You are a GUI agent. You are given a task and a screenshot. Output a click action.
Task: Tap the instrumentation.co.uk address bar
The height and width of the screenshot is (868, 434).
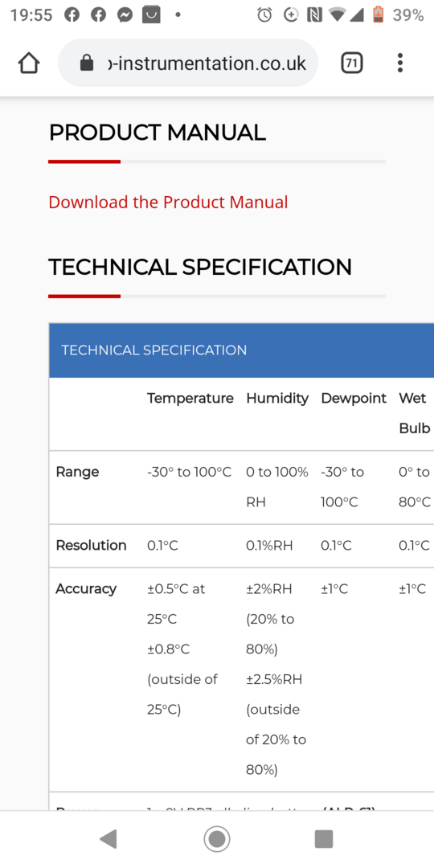[x=188, y=63]
